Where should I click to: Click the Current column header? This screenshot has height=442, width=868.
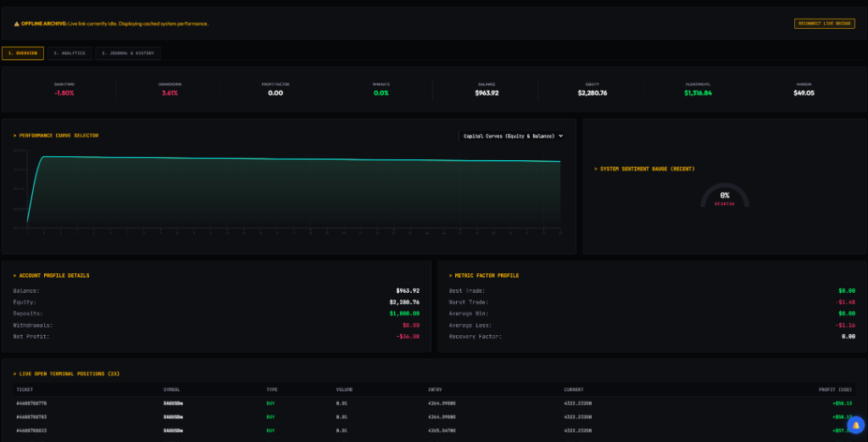574,390
